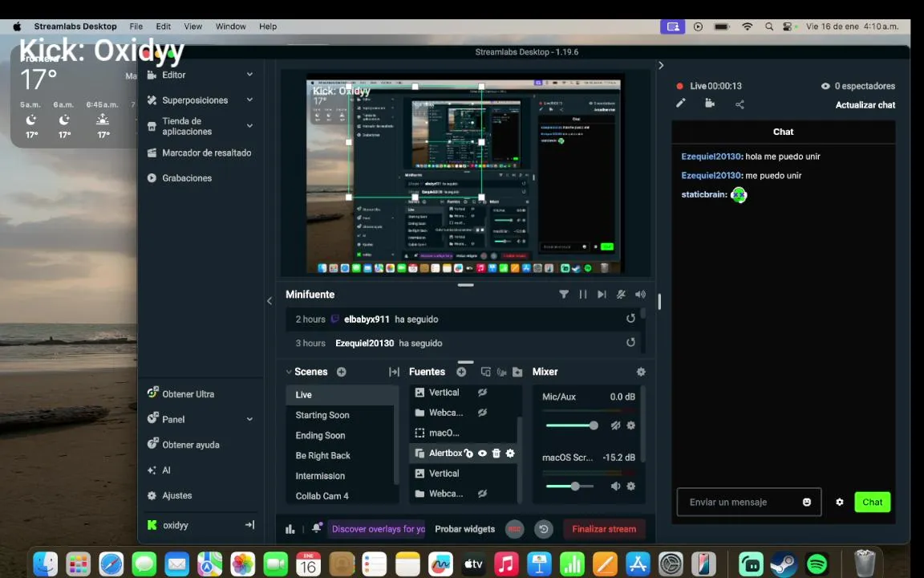Click the replay buffer circular-arrow icon
924x578 pixels.
544,529
